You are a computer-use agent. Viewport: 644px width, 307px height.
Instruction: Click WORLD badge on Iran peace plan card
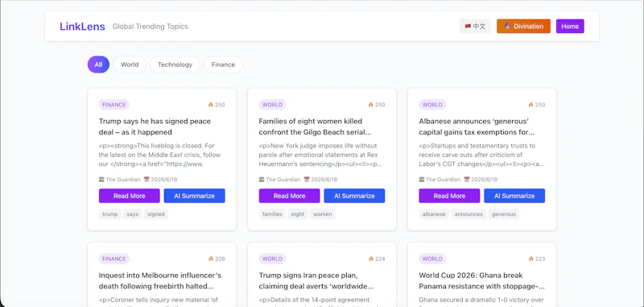pyautogui.click(x=272, y=259)
